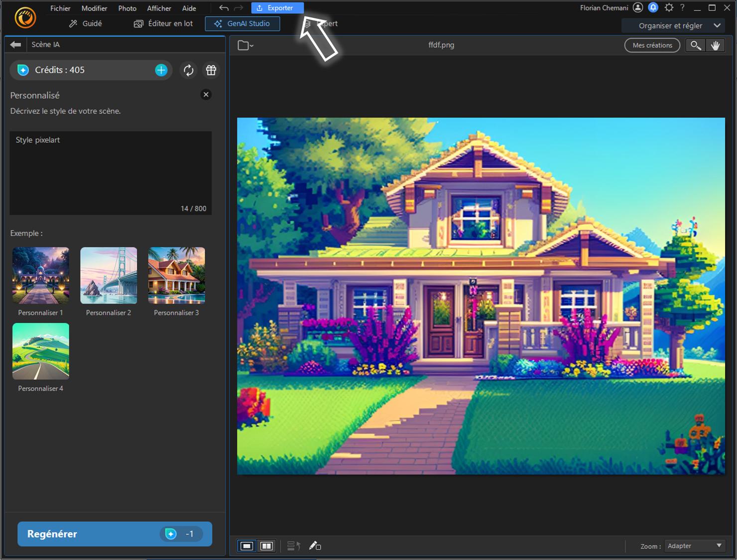Click the Exporter button

point(277,8)
